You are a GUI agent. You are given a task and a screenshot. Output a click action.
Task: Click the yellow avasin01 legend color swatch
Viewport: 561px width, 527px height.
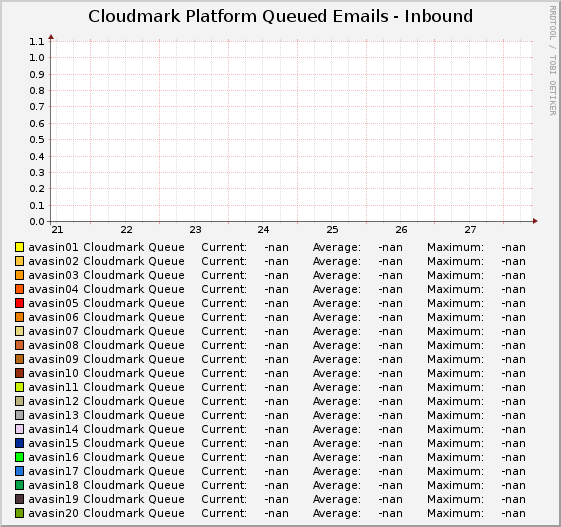click(19, 247)
